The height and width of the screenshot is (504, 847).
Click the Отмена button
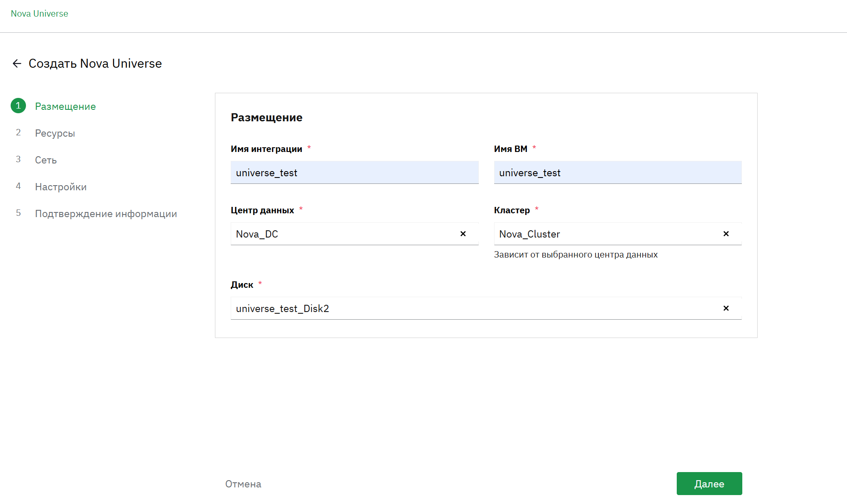click(x=243, y=484)
